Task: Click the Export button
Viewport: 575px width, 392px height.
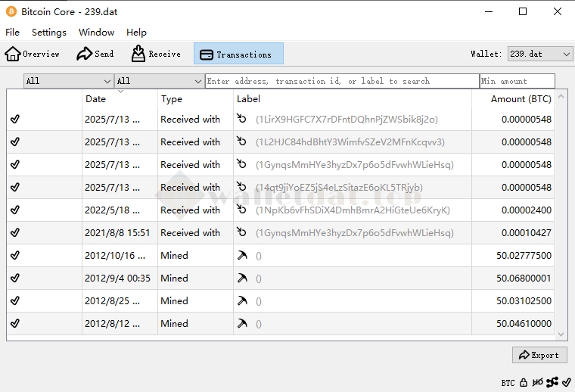Action: pos(539,355)
